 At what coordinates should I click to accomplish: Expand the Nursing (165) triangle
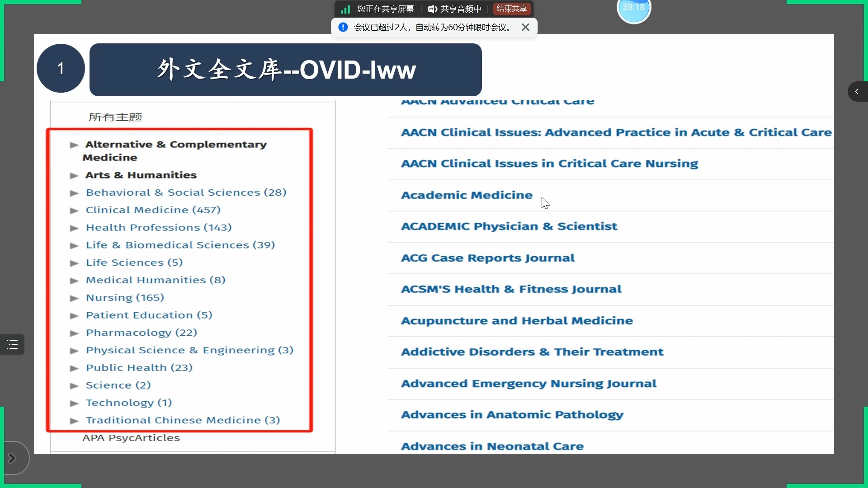coord(74,298)
